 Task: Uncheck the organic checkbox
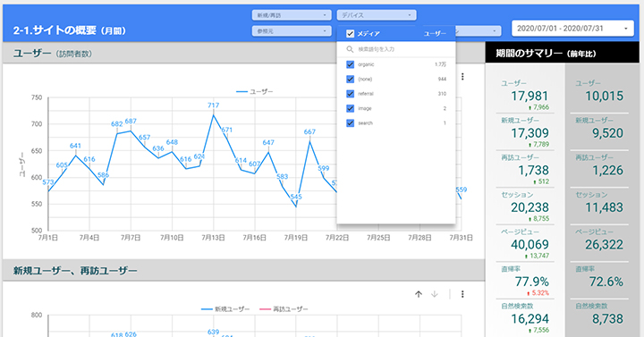click(x=350, y=64)
